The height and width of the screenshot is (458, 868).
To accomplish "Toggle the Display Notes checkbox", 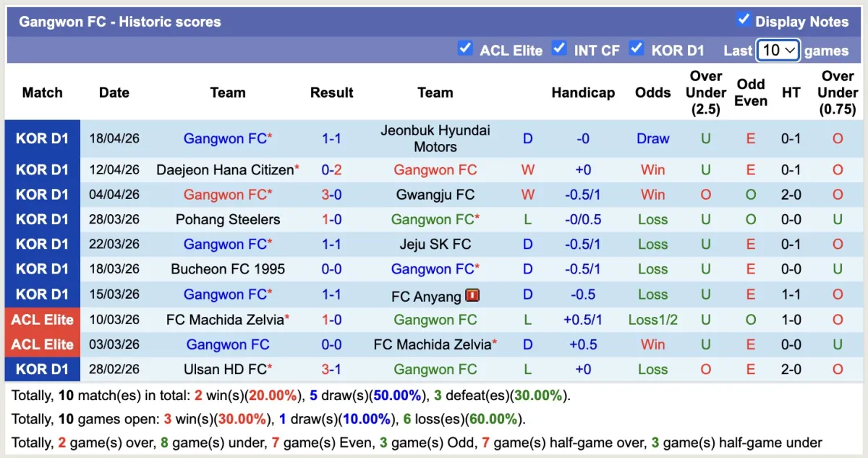I will point(743,20).
